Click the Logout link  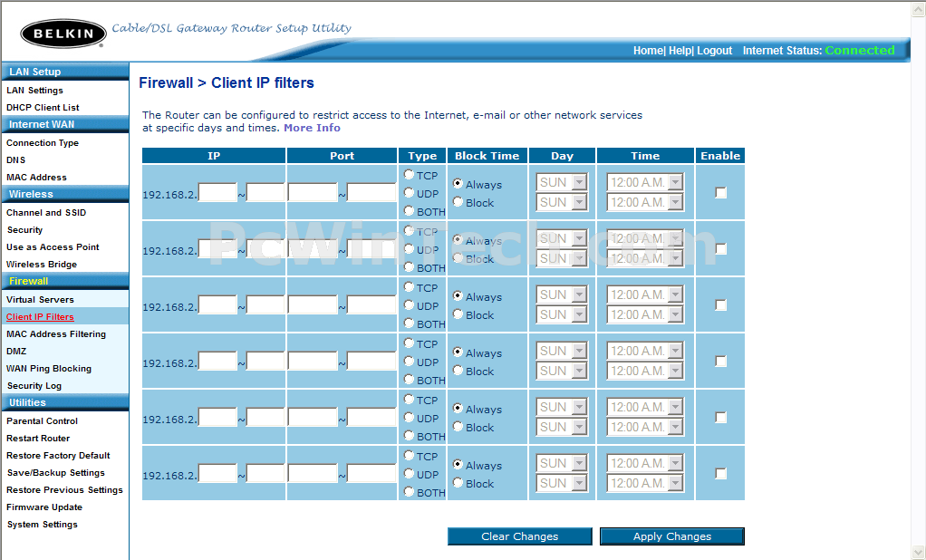(x=715, y=51)
